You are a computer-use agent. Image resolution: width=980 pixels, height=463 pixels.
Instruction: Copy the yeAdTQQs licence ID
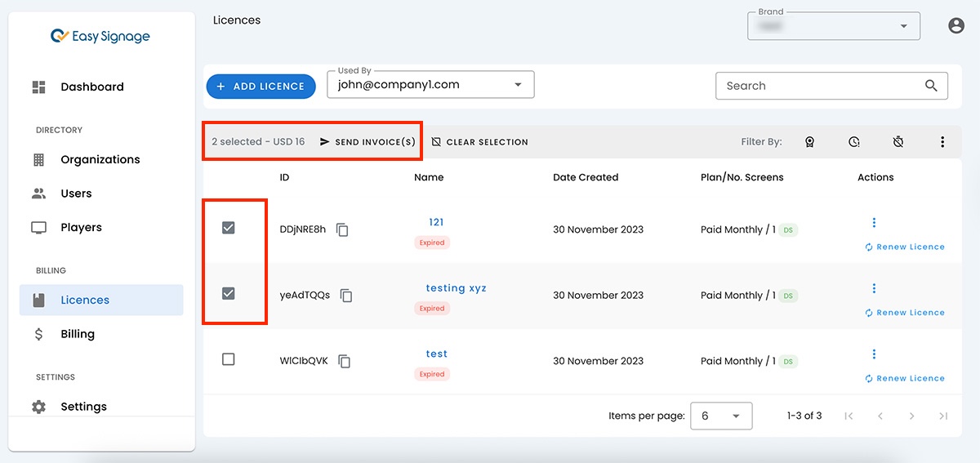(x=346, y=296)
